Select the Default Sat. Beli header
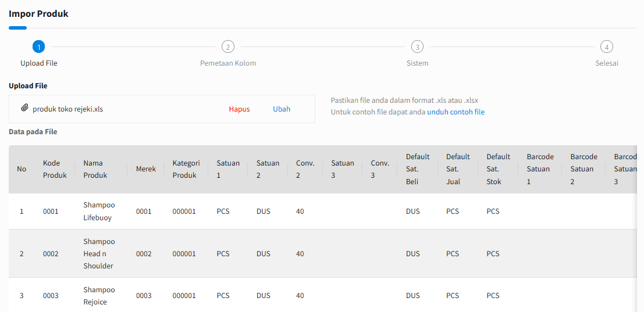The width and height of the screenshot is (644, 312). pyautogui.click(x=418, y=169)
